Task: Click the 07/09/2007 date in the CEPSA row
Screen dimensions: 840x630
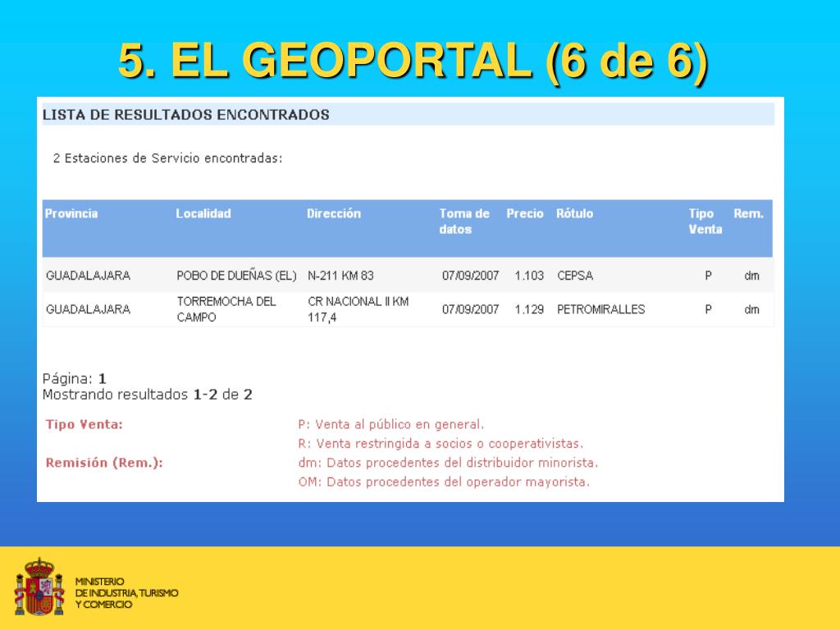Action: (x=470, y=276)
